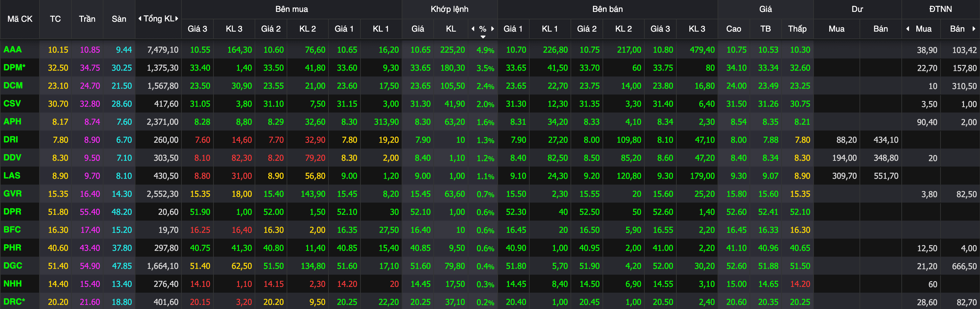Select the DRC* ticker
The width and height of the screenshot is (980, 309).
[14, 302]
